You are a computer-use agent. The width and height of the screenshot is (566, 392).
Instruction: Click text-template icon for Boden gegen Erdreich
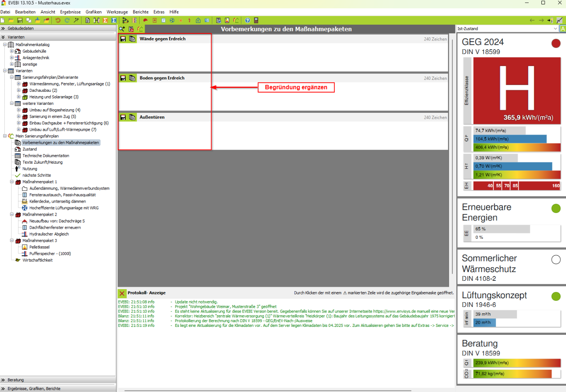tap(132, 78)
